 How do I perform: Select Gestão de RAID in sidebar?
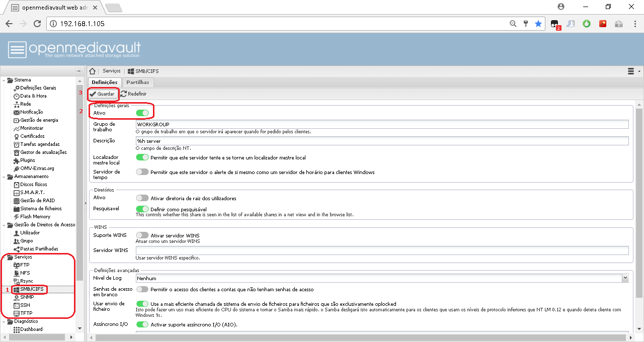tap(37, 201)
